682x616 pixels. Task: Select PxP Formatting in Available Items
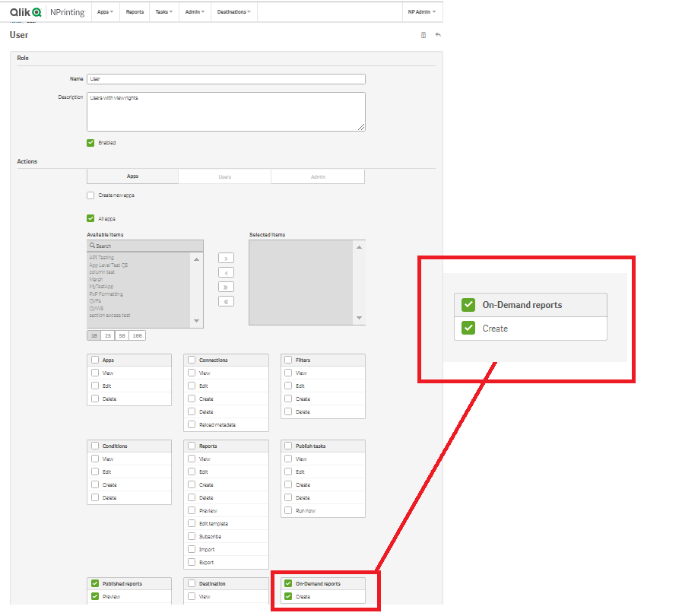click(106, 294)
